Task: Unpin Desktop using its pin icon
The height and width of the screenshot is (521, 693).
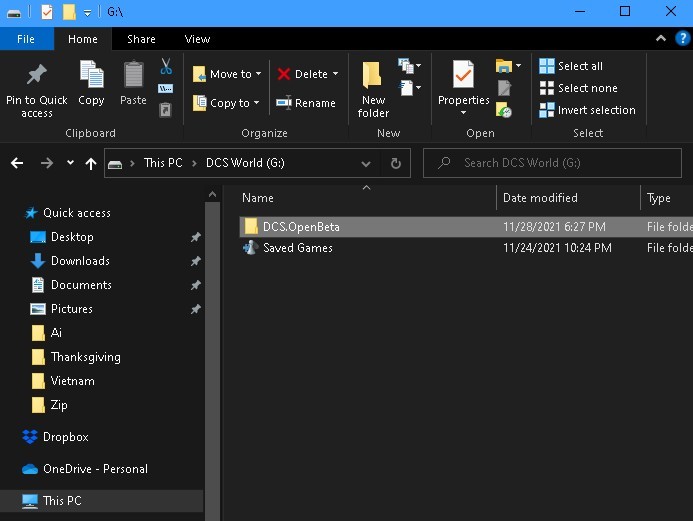Action: click(x=195, y=237)
